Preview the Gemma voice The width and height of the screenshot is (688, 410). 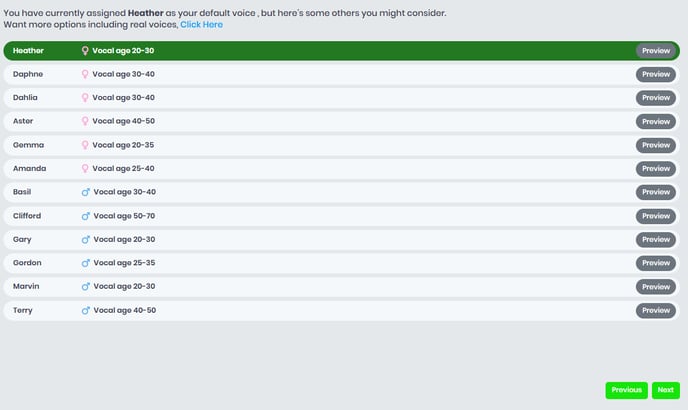[656, 145]
